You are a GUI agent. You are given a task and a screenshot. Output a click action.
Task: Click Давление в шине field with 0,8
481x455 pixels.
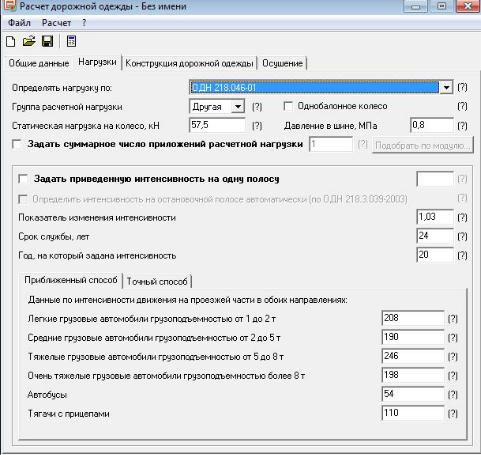click(431, 125)
